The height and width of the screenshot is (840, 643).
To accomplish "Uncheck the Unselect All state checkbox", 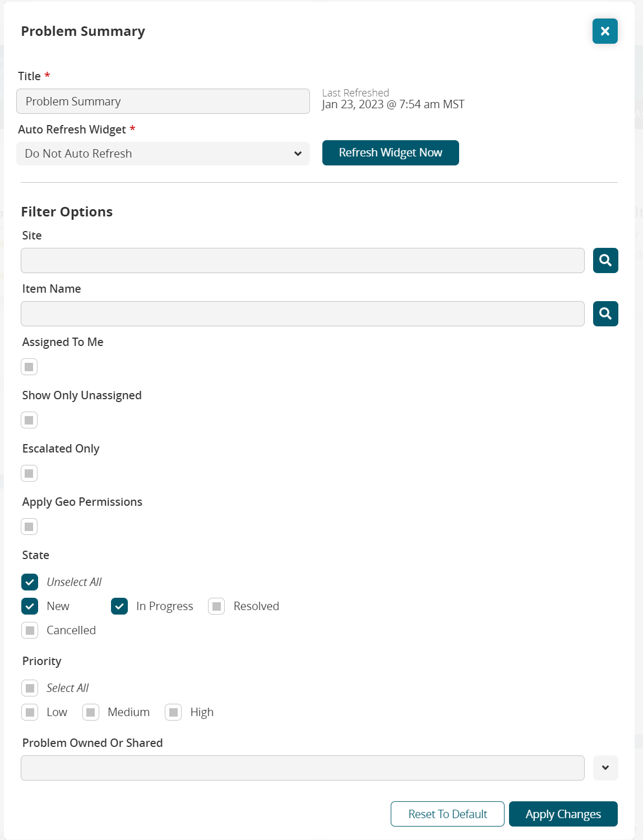I will 30,583.
